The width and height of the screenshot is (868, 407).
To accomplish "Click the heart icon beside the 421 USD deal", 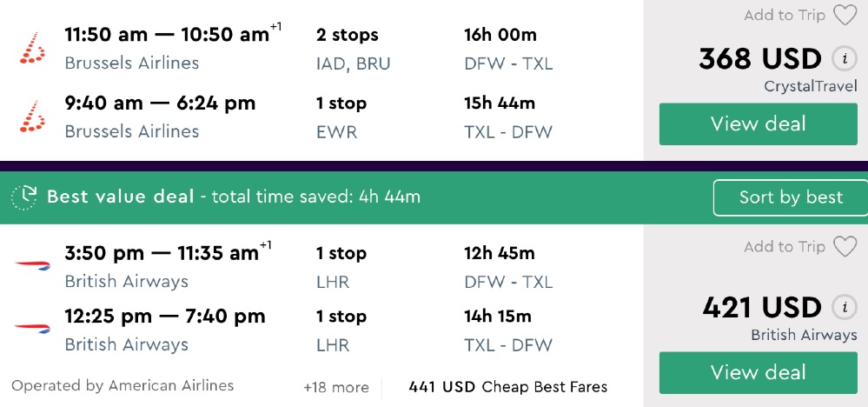I will pos(845,247).
